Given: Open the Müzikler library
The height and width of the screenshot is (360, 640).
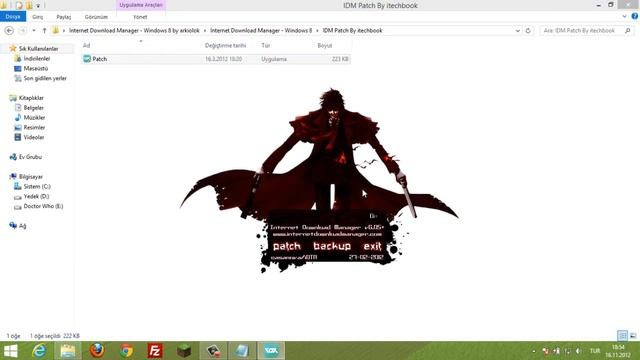Looking at the screenshot, I should [x=34, y=118].
